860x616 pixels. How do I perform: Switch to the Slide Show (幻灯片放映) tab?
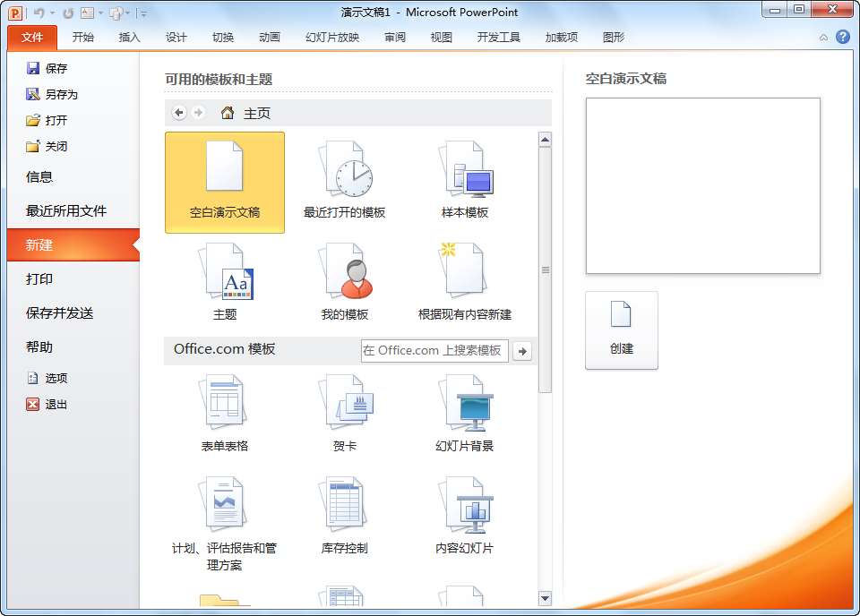[332, 38]
